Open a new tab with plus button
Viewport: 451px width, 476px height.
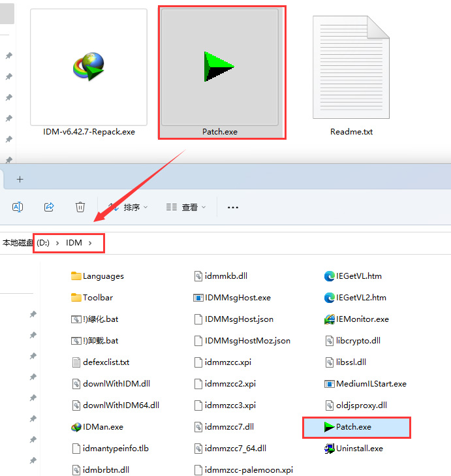click(20, 179)
